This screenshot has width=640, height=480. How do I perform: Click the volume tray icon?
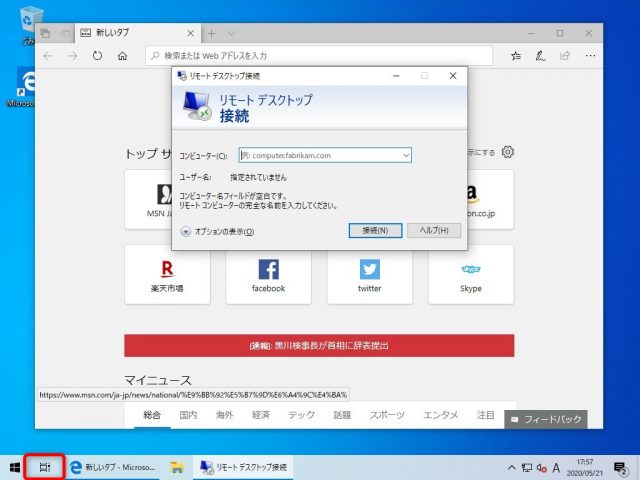[542, 468]
